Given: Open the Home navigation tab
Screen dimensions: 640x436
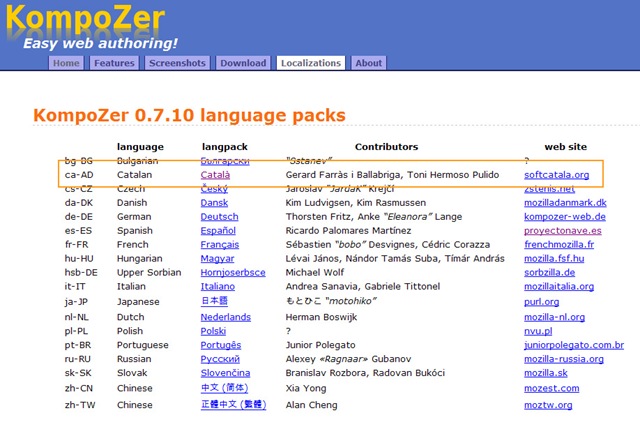Looking at the screenshot, I should coord(66,63).
